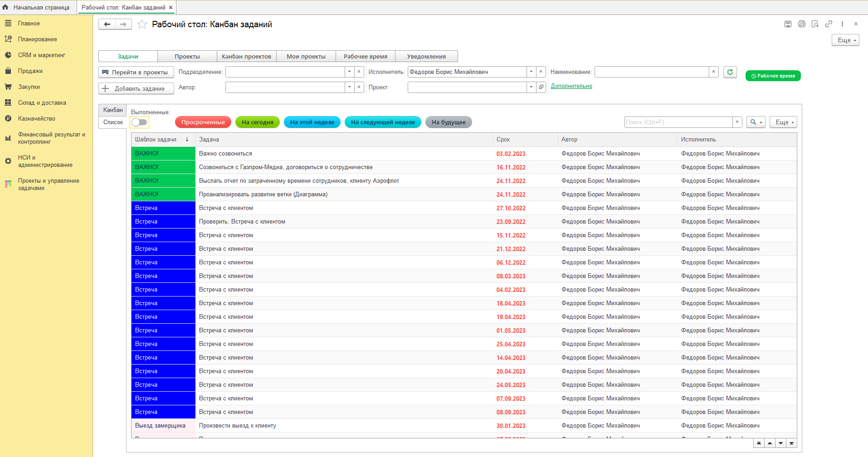Screen dimensions: 868x457
Task: Navigate forward with the right arrow
Action: 123,24
